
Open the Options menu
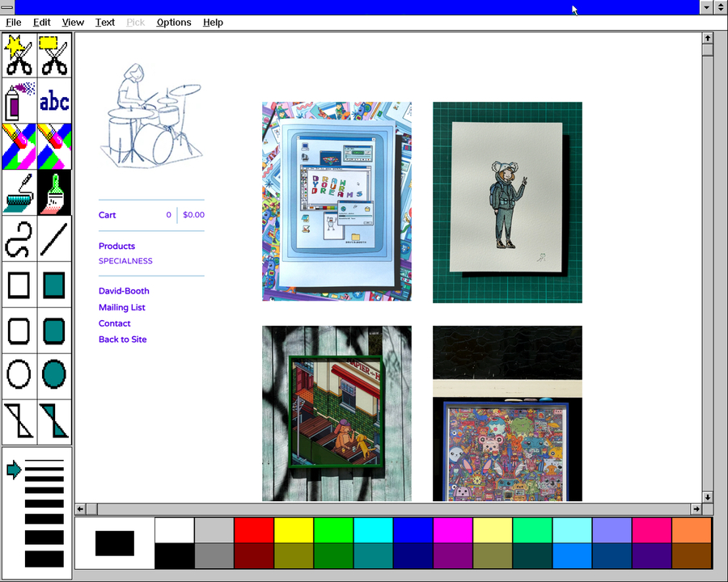[x=174, y=23]
